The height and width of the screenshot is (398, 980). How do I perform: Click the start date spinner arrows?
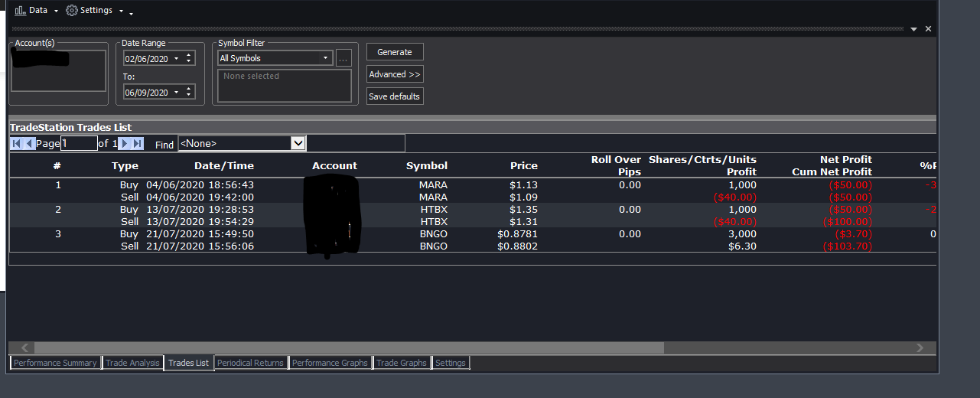[190, 58]
